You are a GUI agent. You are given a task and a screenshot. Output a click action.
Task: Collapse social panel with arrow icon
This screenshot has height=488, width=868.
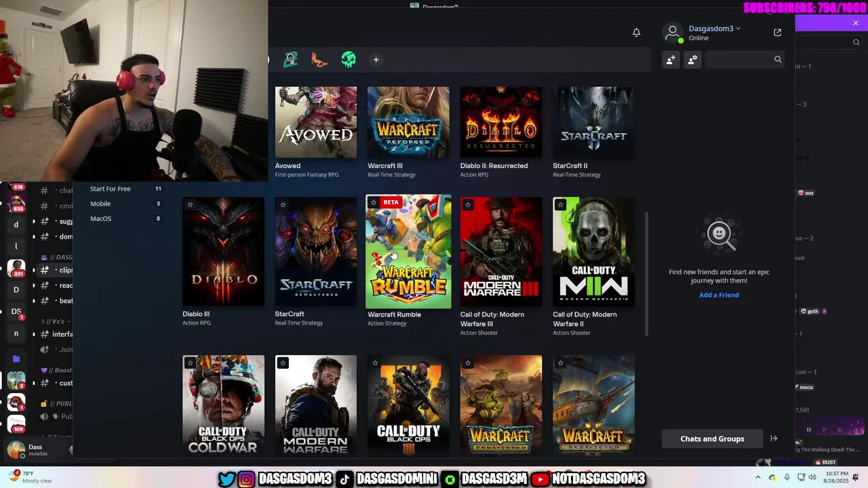774,439
